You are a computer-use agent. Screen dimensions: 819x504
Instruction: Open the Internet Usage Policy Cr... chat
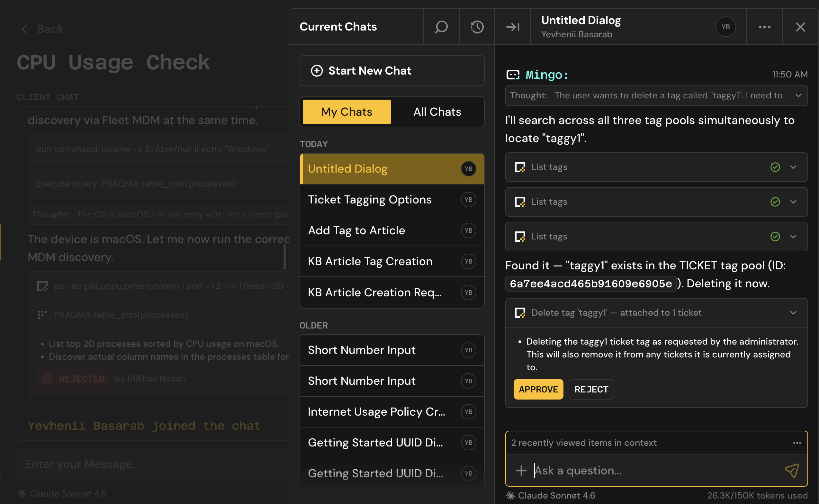[x=392, y=412]
